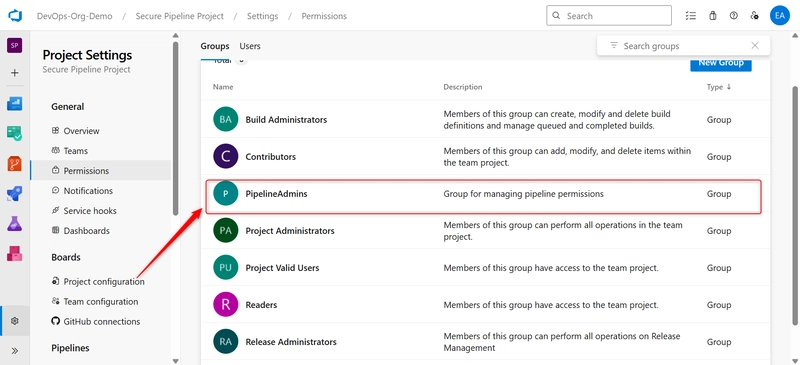Click the top Search input field
This screenshot has height=365, width=800.
pyautogui.click(x=609, y=16)
